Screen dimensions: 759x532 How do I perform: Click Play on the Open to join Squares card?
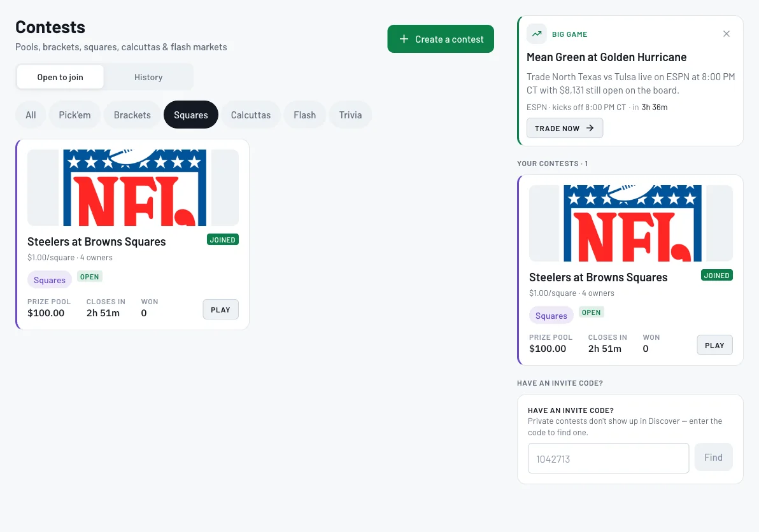[x=220, y=309]
